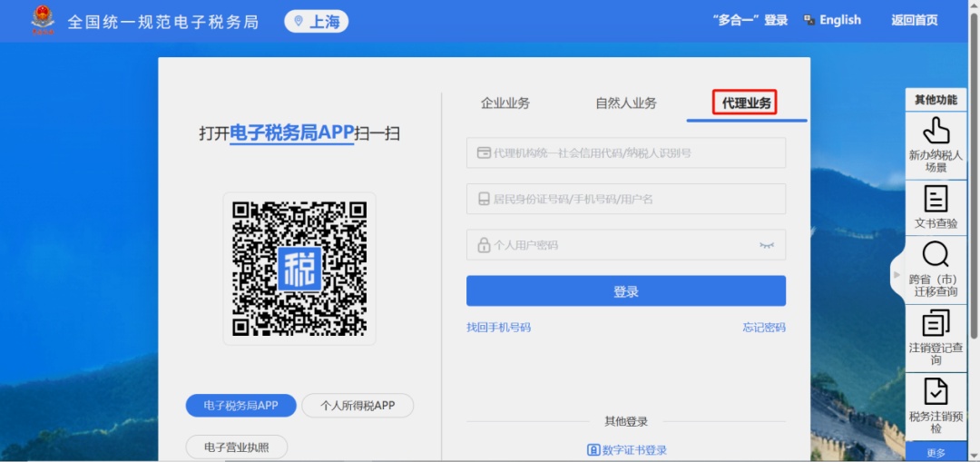Image resolution: width=980 pixels, height=462 pixels.
Task: Open the 找回手机号码 link
Action: (498, 327)
